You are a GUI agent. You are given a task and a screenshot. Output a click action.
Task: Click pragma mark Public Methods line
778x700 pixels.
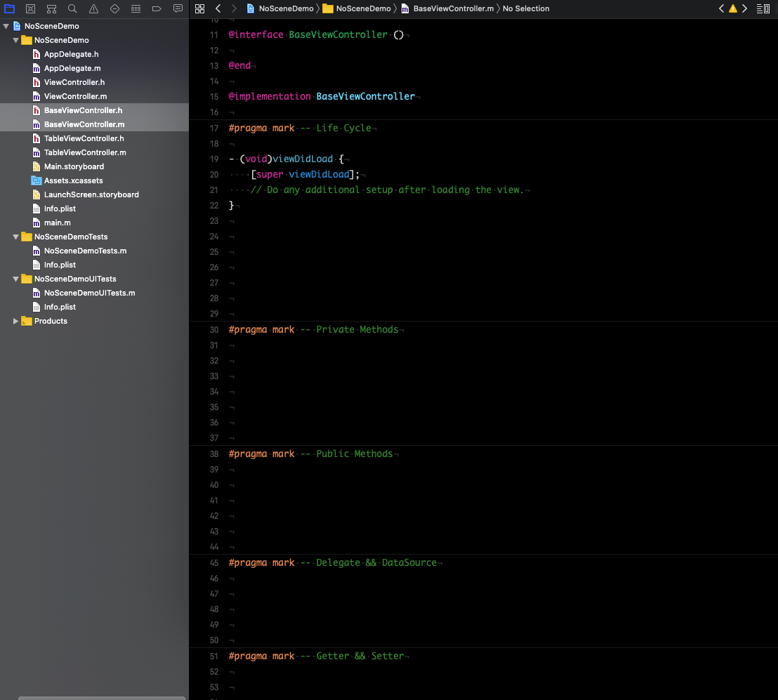coord(310,454)
